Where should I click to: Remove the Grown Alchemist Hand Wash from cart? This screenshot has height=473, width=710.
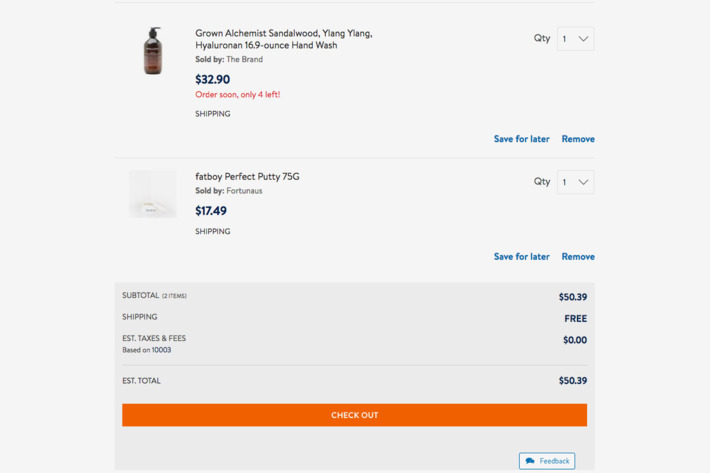(578, 139)
